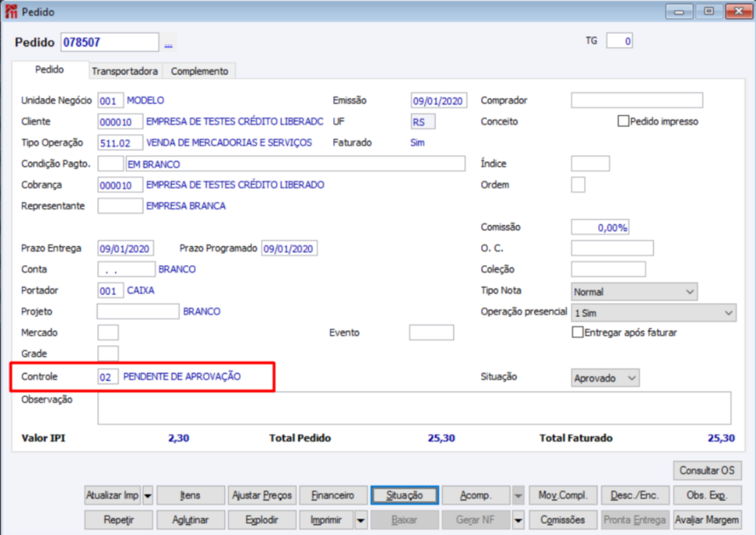Click the Coleção input field
This screenshot has width=756, height=535.
[x=608, y=269]
